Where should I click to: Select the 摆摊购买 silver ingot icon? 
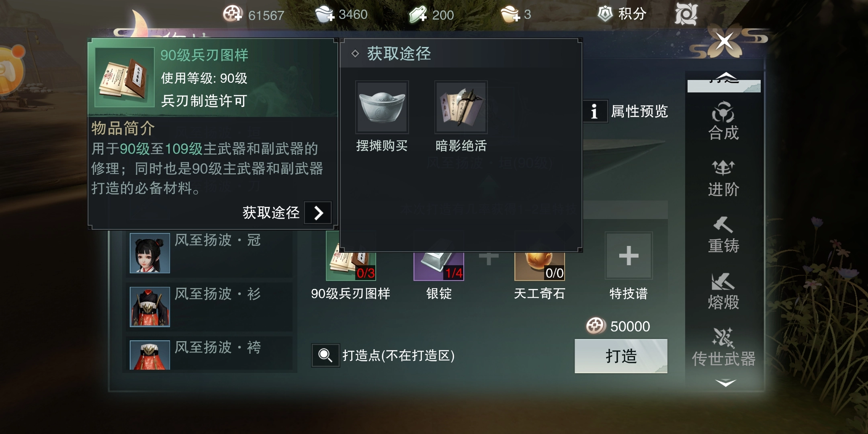pos(382,107)
